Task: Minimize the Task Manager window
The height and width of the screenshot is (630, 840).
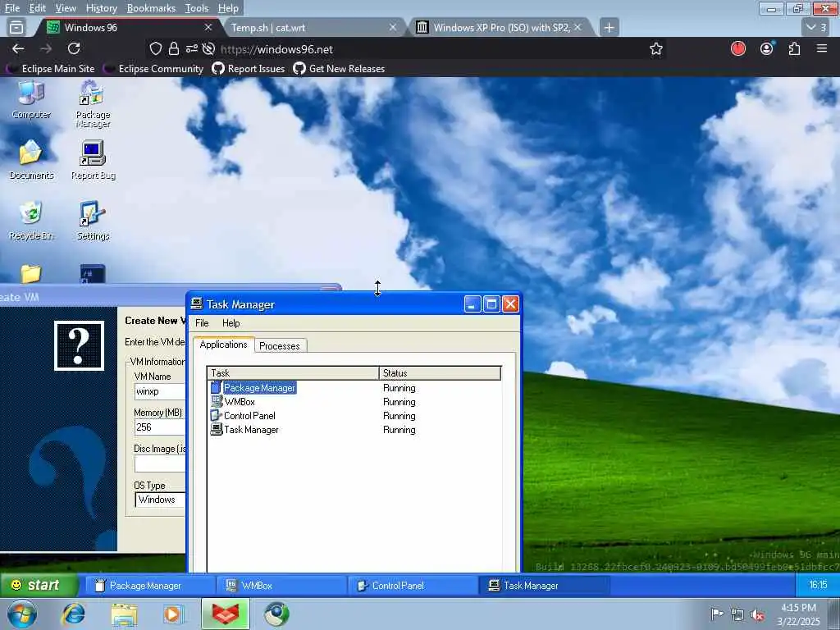Action: 472,304
